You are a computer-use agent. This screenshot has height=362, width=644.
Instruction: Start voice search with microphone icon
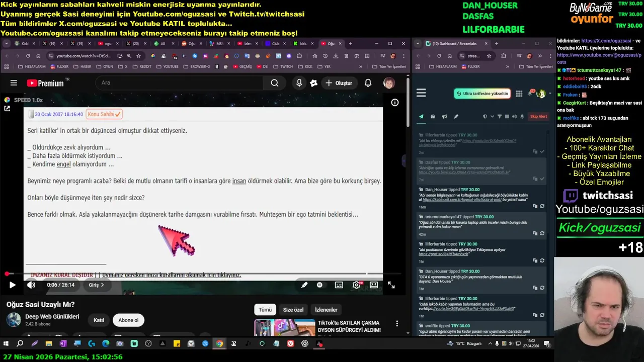pyautogui.click(x=299, y=83)
